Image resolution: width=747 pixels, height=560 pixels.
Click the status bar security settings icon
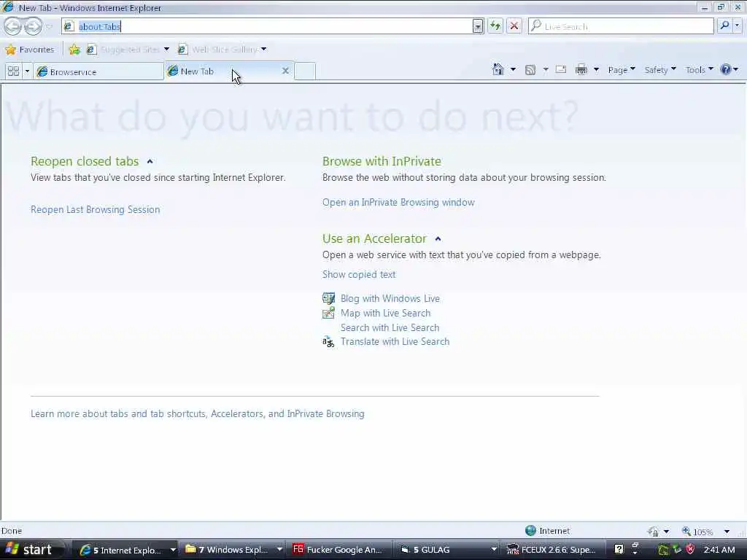653,531
